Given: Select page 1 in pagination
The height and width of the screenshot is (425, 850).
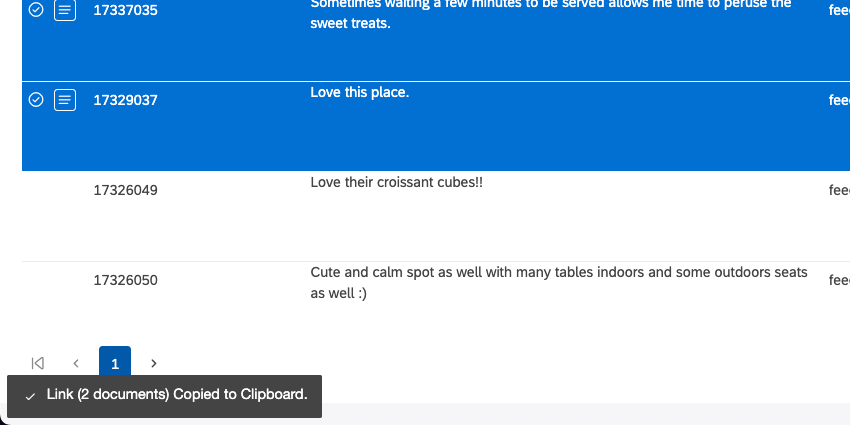Looking at the screenshot, I should (115, 363).
